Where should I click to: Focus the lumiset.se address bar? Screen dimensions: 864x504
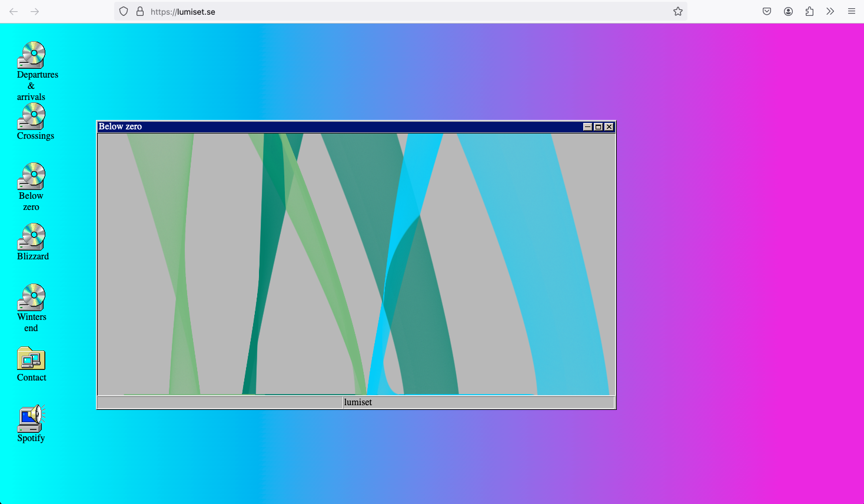(x=400, y=11)
